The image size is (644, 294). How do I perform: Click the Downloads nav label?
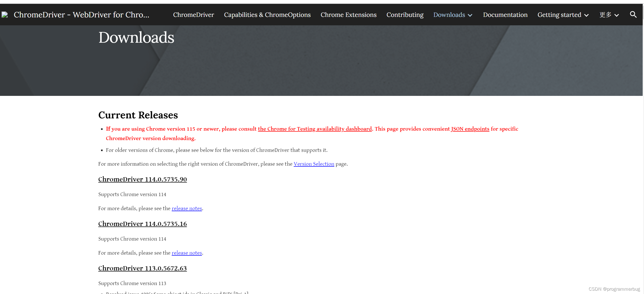[x=449, y=15]
